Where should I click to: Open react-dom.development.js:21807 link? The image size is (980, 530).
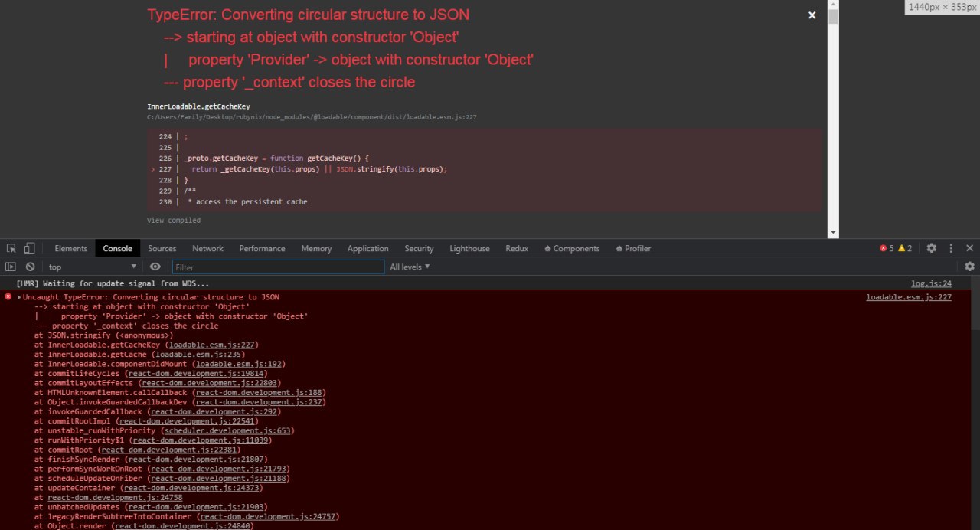pyautogui.click(x=196, y=460)
